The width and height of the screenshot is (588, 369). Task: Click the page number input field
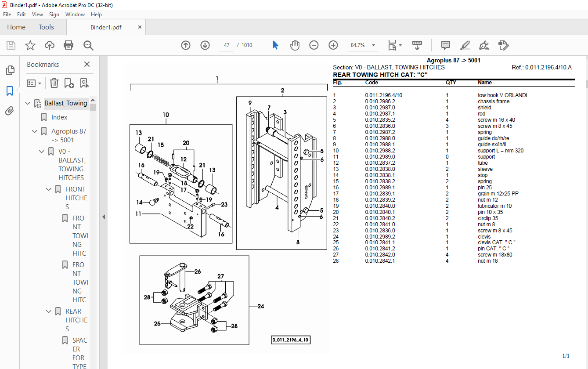pos(227,45)
